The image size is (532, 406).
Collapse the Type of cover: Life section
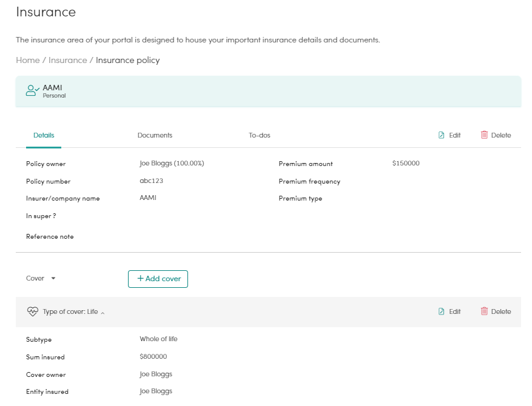tap(103, 313)
